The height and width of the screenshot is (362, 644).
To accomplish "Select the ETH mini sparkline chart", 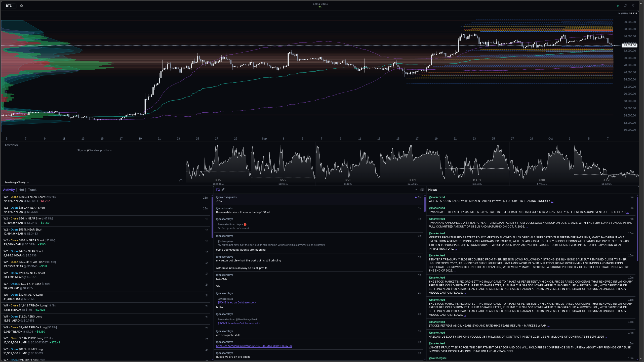I will coord(412,164).
